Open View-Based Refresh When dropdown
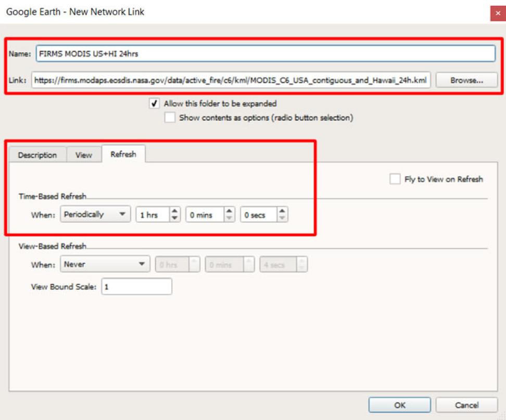 tap(105, 264)
